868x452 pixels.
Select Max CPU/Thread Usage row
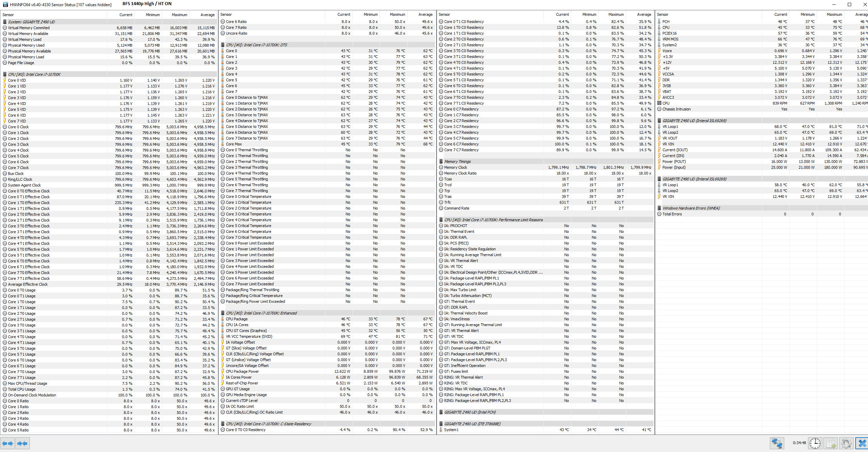click(x=109, y=383)
